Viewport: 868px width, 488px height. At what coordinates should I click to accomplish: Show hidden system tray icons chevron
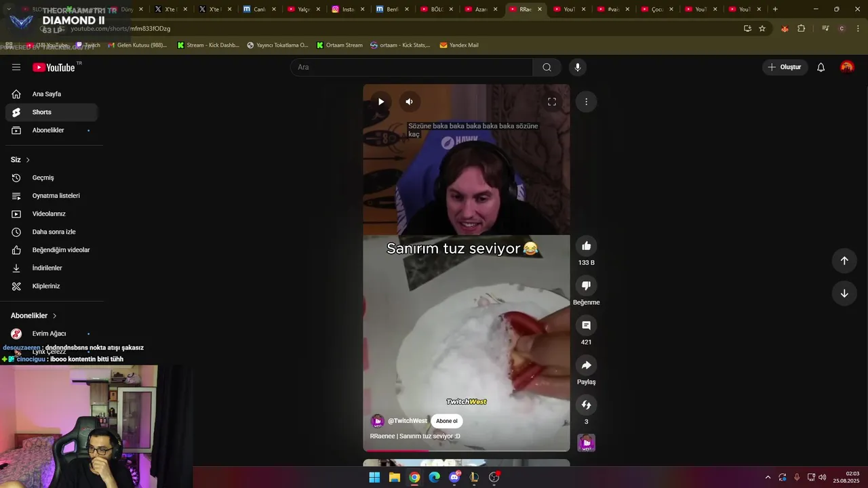click(x=768, y=477)
